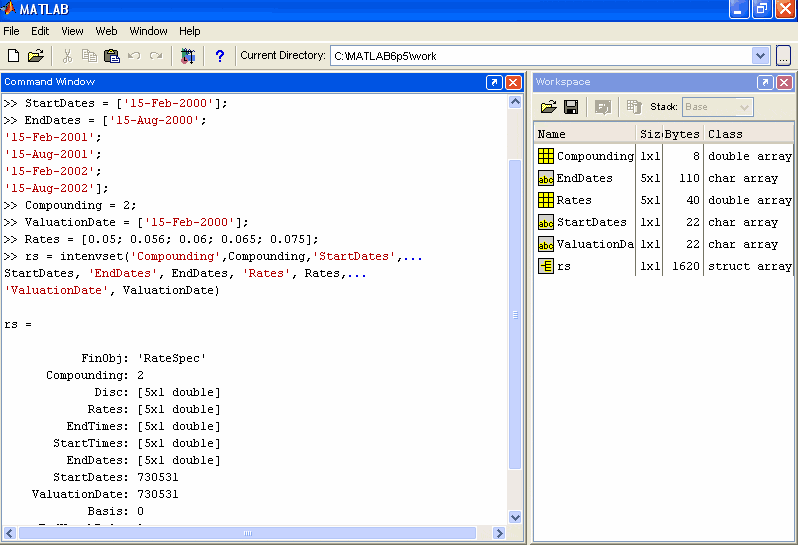Click horizontal scrollbar right arrow
798x545 pixels.
tap(499, 533)
